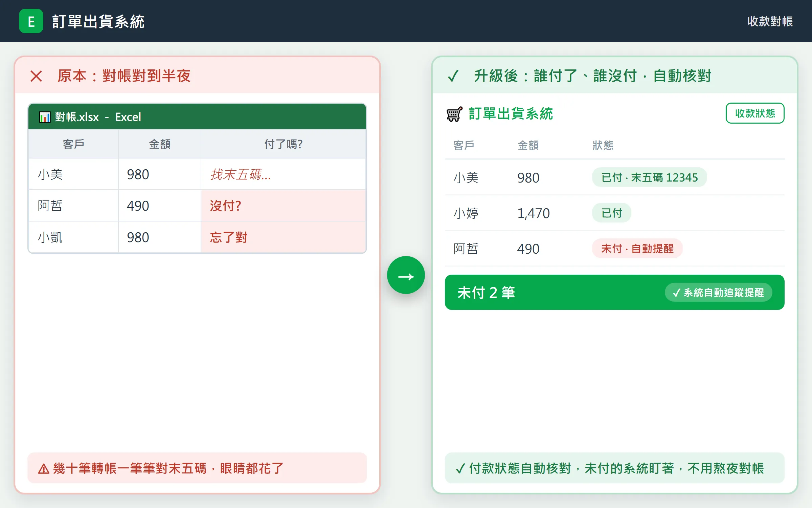The height and width of the screenshot is (508, 812).
Task: Click the 未付 2 筆 banner
Action: coord(614,292)
